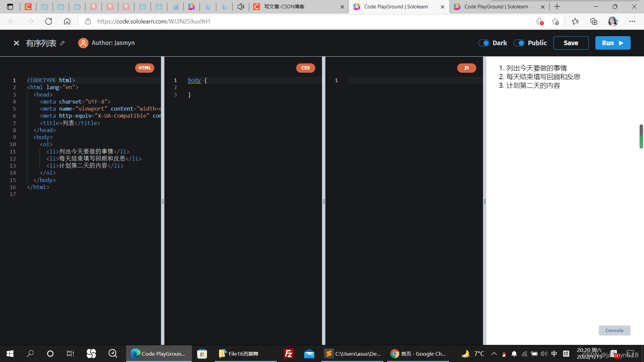Switch to Google Chrome 首页 taskbar window
This screenshot has height=362, width=644.
[418, 354]
